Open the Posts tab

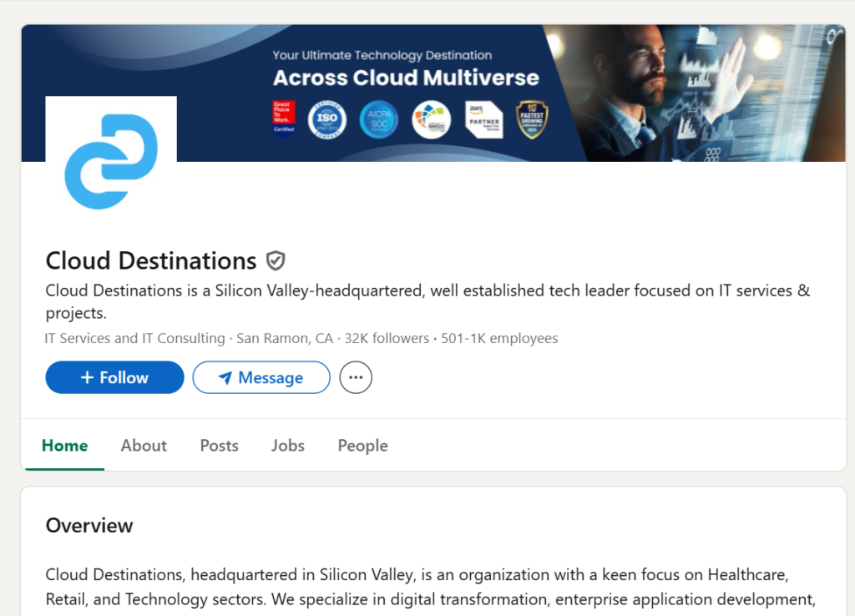(220, 446)
